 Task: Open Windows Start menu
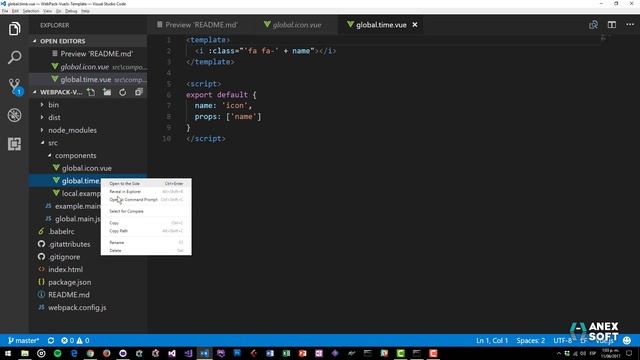coord(8,353)
